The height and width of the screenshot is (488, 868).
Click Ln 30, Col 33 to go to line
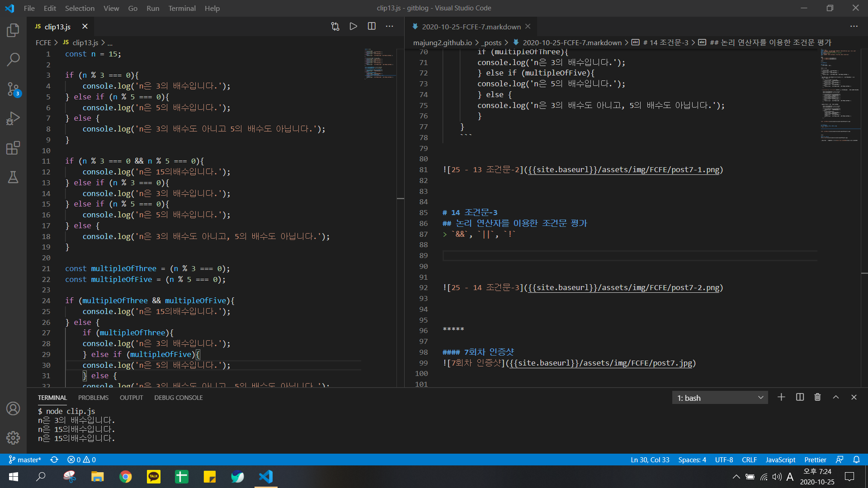[x=650, y=460]
